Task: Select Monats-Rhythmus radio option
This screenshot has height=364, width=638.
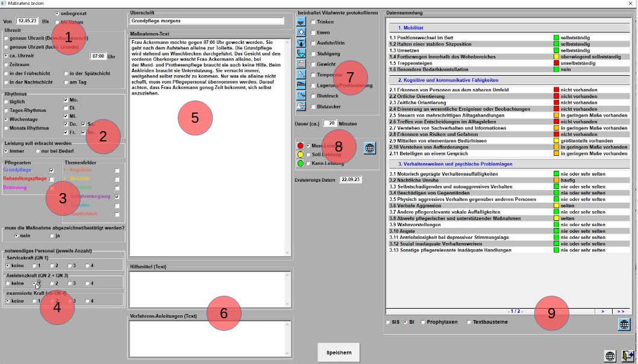Action: point(6,128)
